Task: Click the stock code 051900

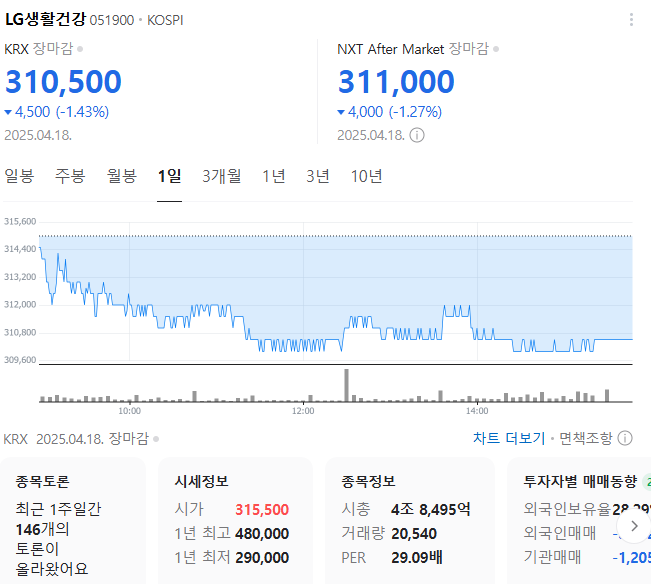Action: coord(112,20)
